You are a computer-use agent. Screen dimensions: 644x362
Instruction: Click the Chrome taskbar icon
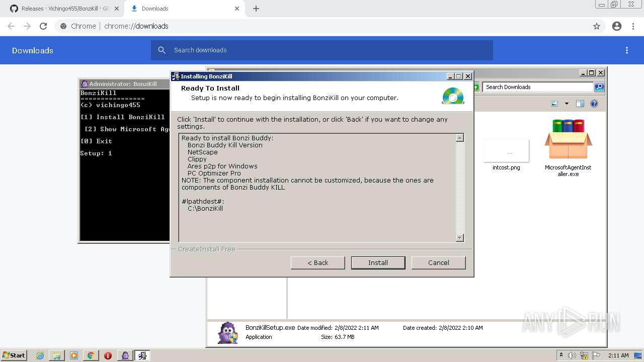[91, 355]
